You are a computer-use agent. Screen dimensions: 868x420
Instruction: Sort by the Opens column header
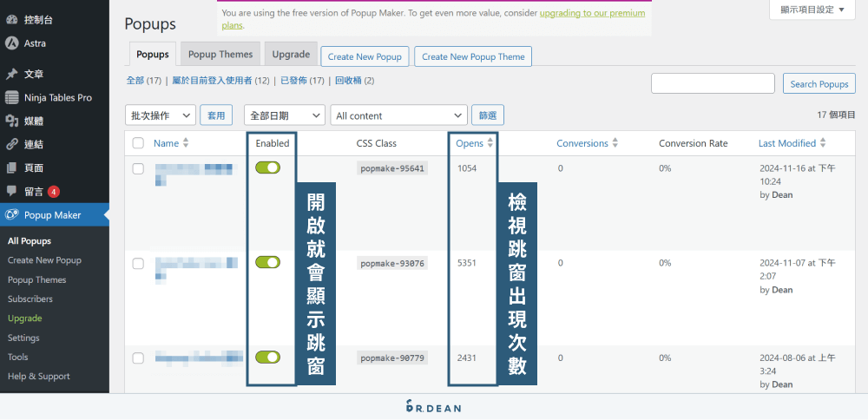[470, 143]
